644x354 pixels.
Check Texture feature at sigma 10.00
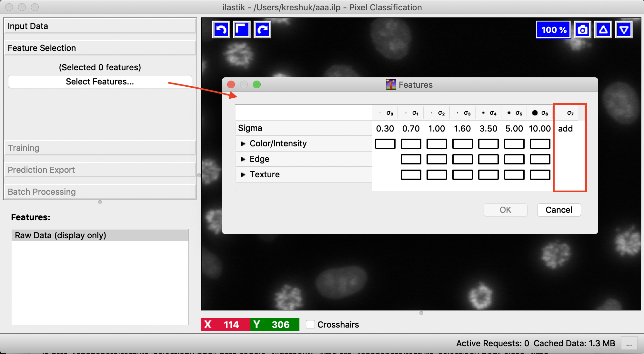pos(540,175)
